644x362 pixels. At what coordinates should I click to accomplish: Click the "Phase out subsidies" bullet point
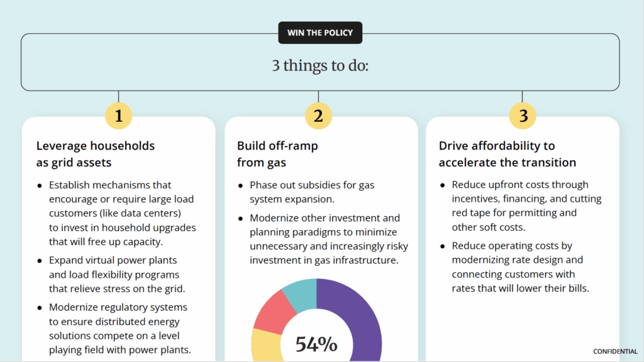click(321, 192)
